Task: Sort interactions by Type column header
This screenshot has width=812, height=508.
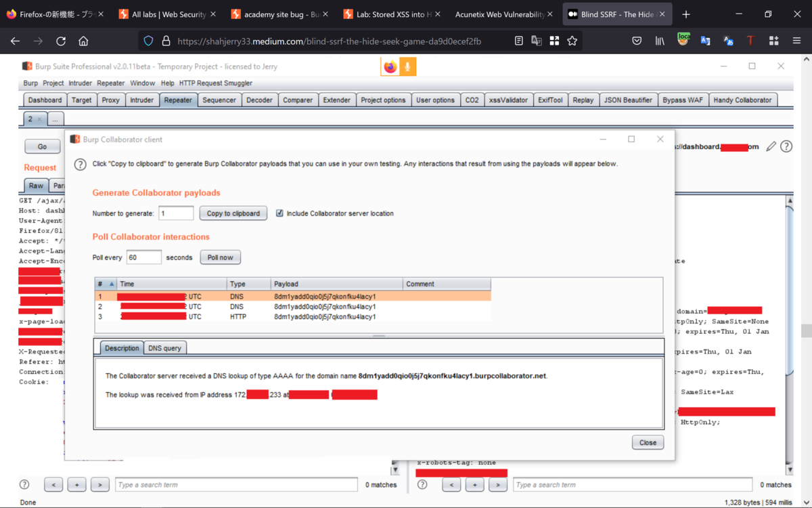Action: click(249, 284)
